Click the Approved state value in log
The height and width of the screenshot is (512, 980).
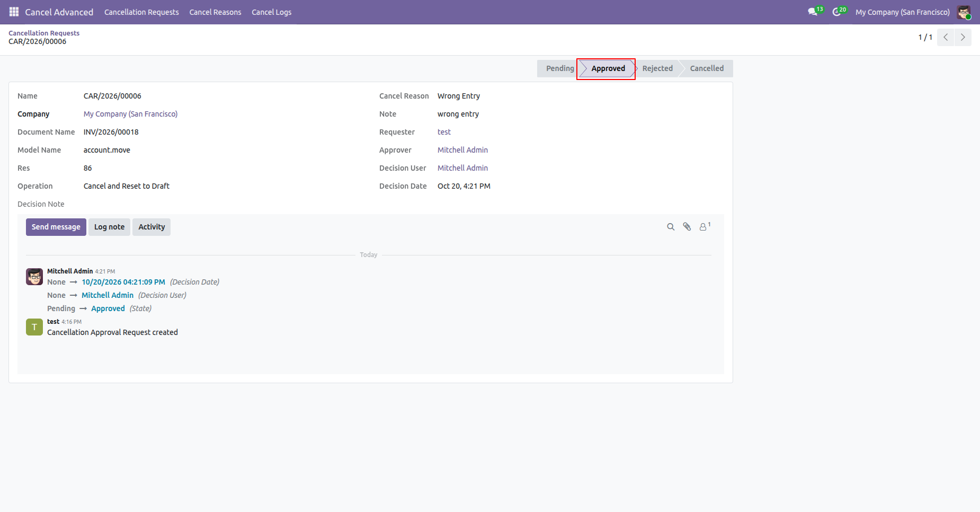[108, 308]
